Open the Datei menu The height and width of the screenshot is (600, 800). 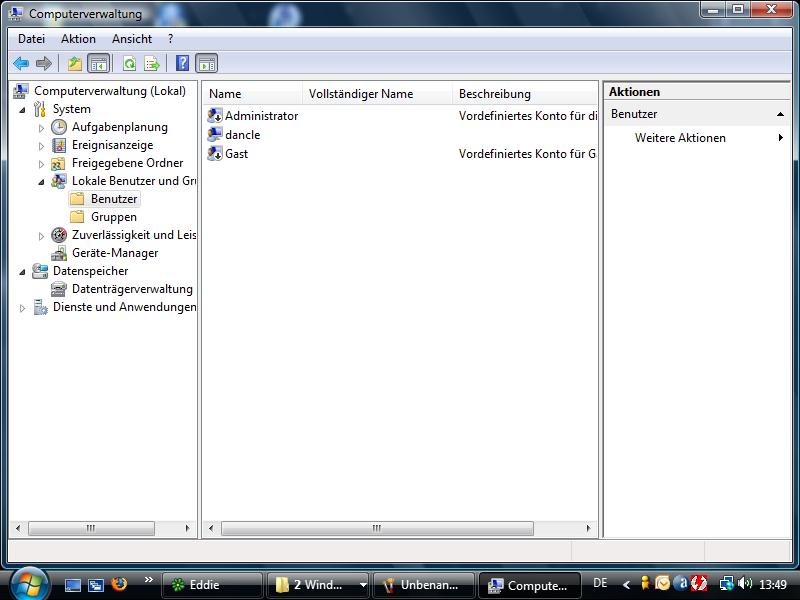coord(31,39)
